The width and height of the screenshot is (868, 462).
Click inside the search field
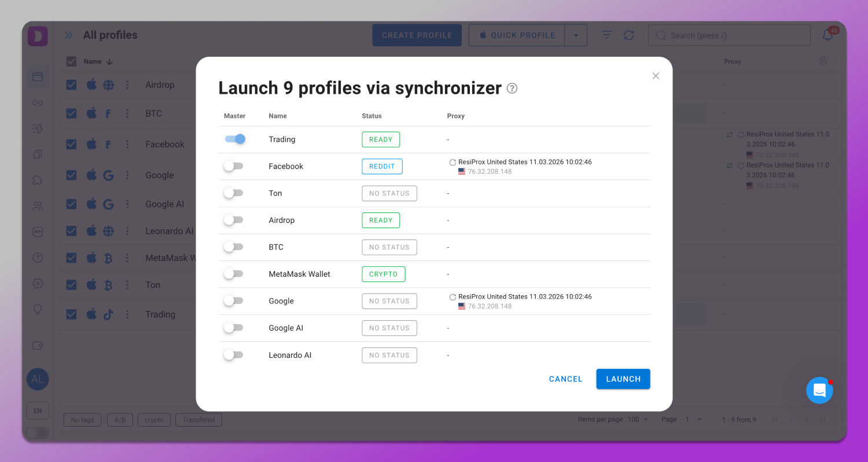tap(729, 35)
